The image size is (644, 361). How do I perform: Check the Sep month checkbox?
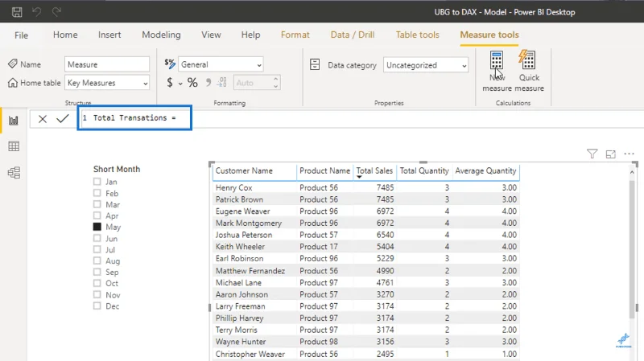click(x=97, y=272)
